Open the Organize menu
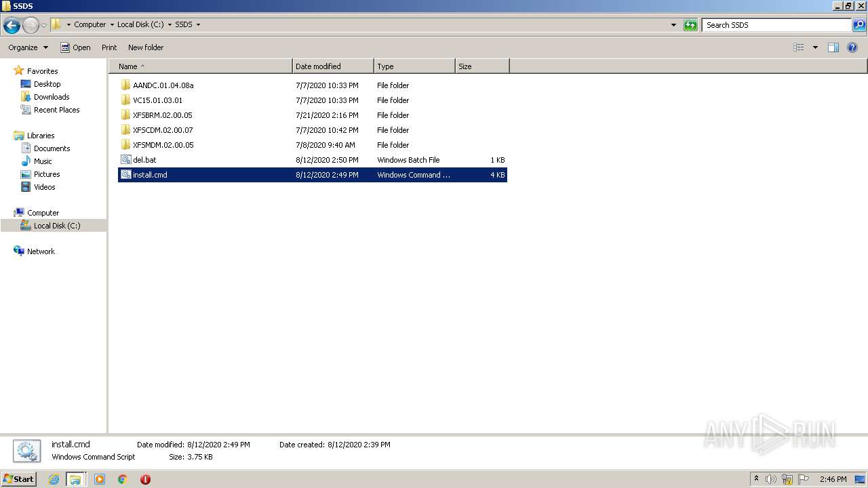This screenshot has width=868, height=488. pos(28,47)
